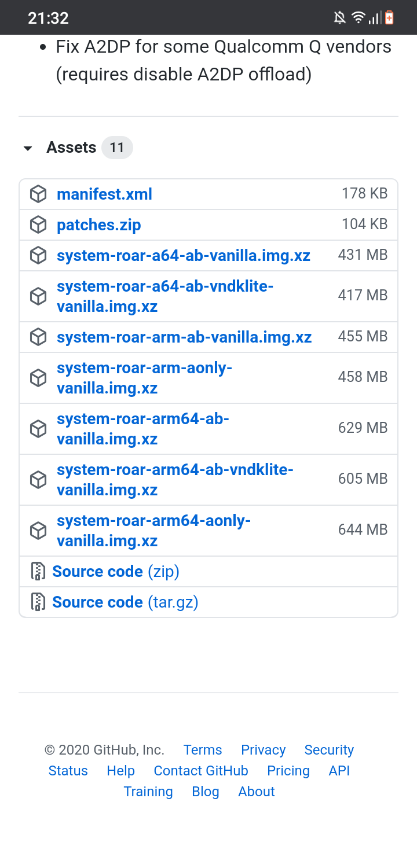Tap the Assets count badge showing 11
Screen dimensions: 417x868
pyautogui.click(x=117, y=148)
